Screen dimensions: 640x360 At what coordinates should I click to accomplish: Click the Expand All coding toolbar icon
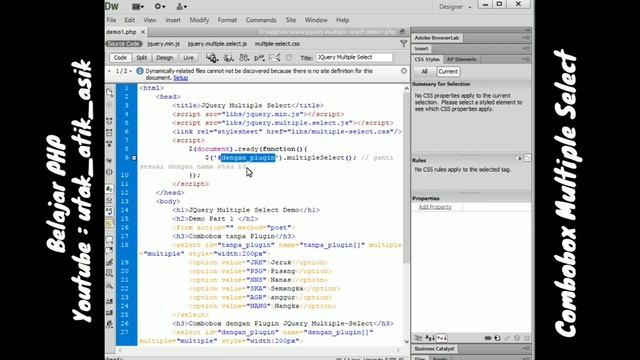coord(109,144)
